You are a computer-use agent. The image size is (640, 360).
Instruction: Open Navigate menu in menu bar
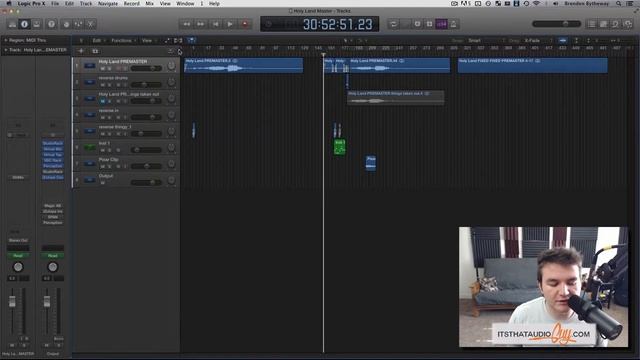coord(108,3)
